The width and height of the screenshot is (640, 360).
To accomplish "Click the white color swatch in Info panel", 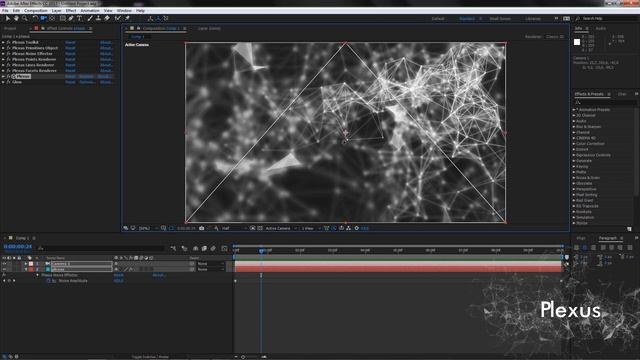I will pos(577,42).
